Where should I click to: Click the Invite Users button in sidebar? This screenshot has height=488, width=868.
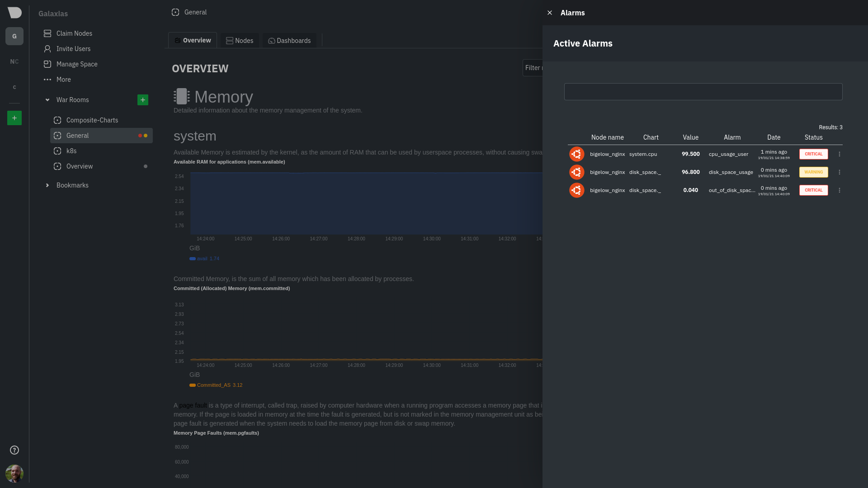click(73, 49)
